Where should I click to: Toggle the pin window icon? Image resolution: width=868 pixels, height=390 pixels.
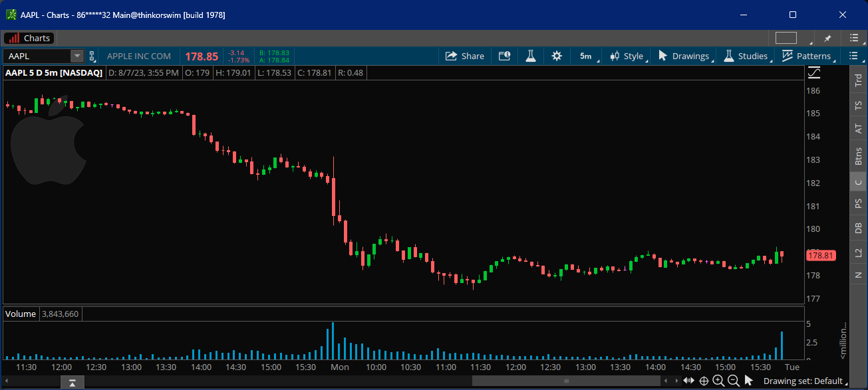(828, 38)
